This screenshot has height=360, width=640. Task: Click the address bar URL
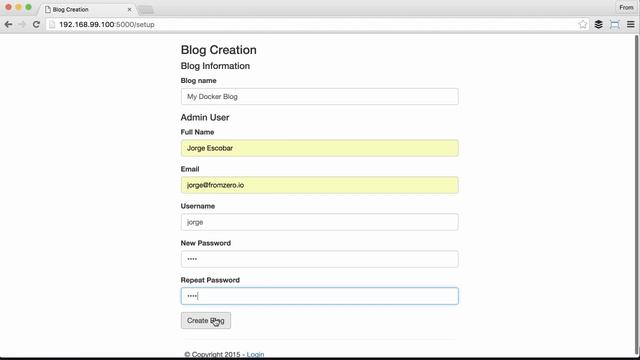(107, 24)
